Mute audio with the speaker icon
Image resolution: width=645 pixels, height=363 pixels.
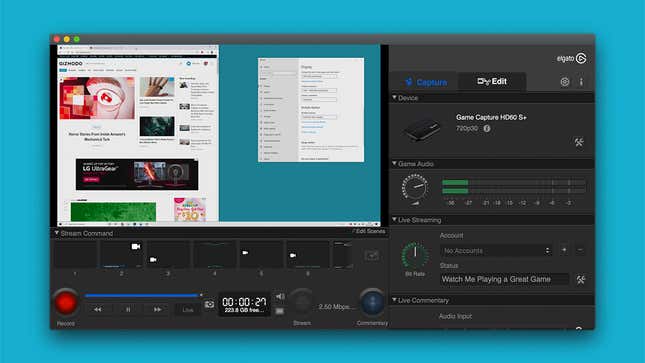click(280, 296)
